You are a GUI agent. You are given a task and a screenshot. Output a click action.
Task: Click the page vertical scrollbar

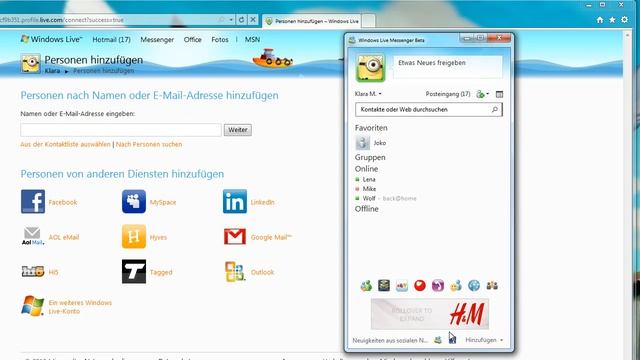pos(627,196)
